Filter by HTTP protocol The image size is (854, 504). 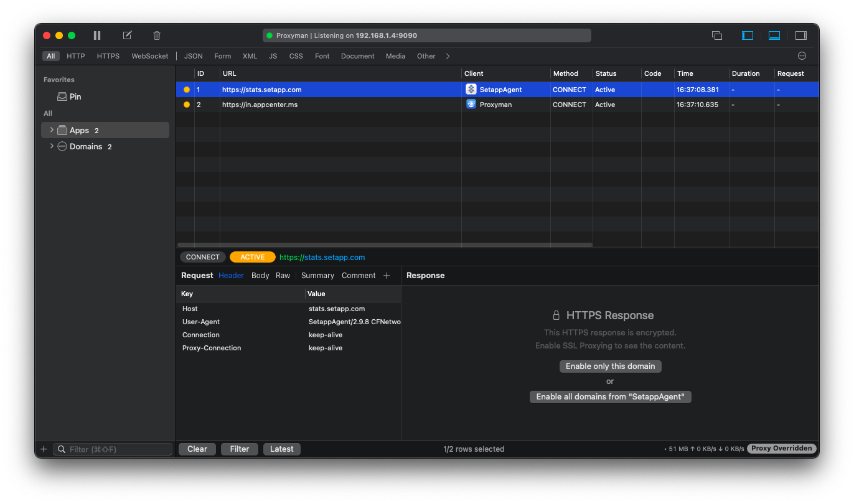coord(76,56)
